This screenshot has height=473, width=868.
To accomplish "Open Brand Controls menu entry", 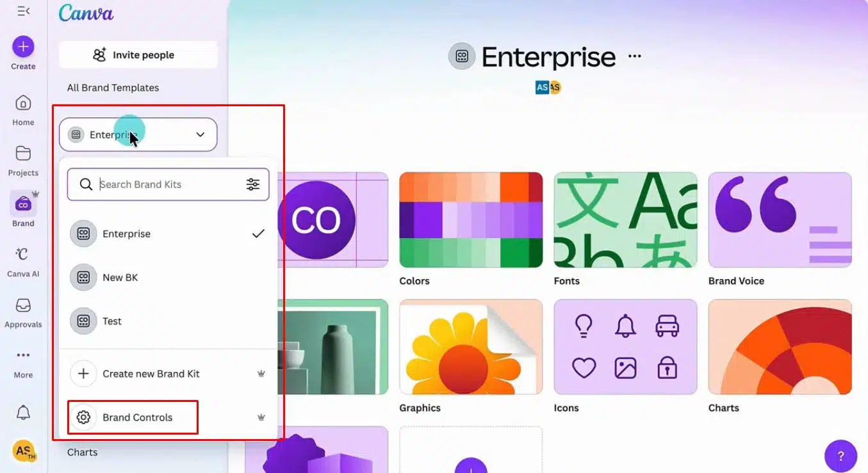I will click(168, 417).
